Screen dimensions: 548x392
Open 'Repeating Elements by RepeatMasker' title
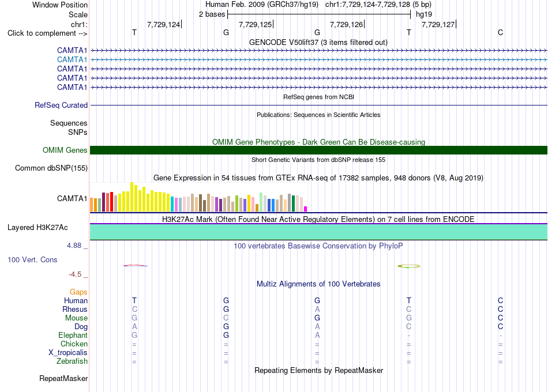coord(318,370)
